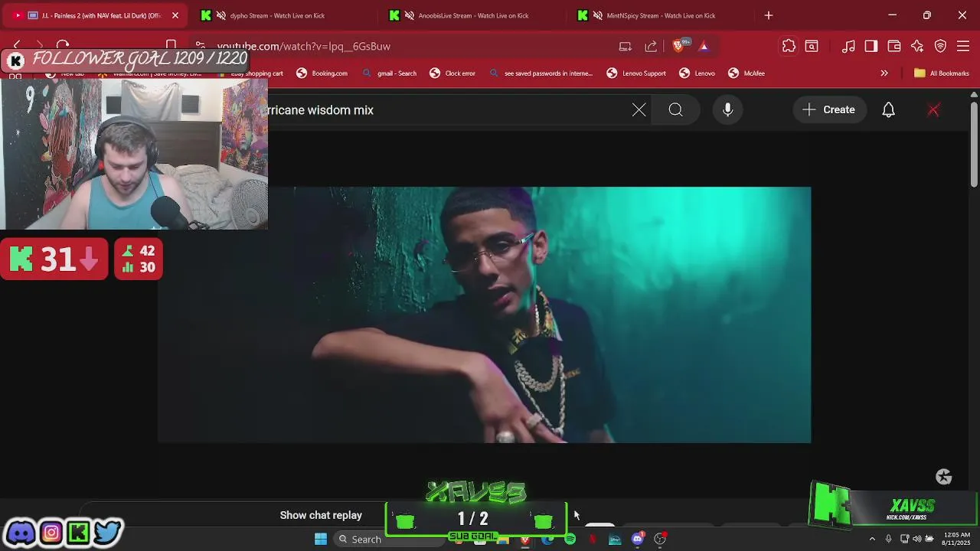The height and width of the screenshot is (551, 980).
Task: Open the Clock error bookmark
Action: click(452, 73)
